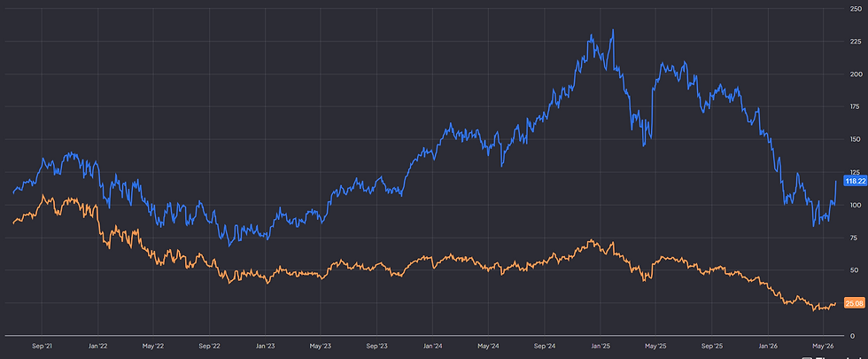Click the 200 price axis value
The height and width of the screenshot is (359, 868).
tap(855, 74)
